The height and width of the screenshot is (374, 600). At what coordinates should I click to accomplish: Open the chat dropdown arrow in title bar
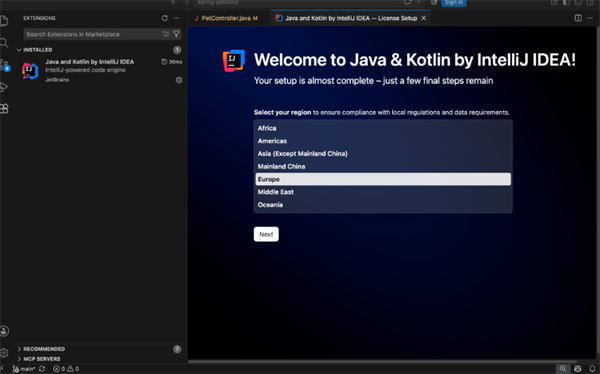[419, 2]
